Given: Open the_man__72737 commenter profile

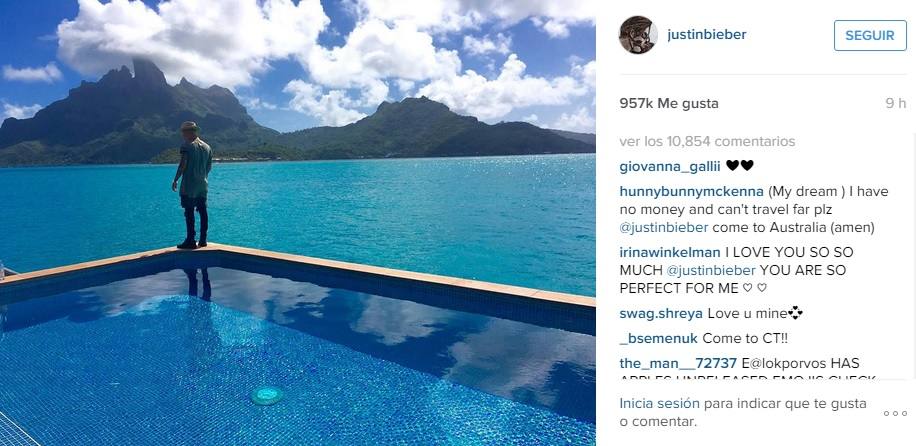Looking at the screenshot, I should tap(678, 364).
